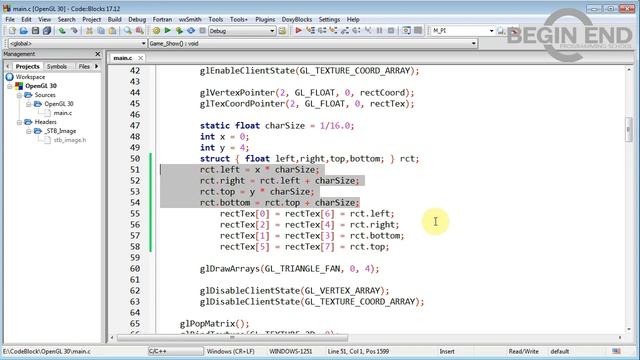Click the Step into debug icon
This screenshot has width=640, height=360.
(333, 31)
